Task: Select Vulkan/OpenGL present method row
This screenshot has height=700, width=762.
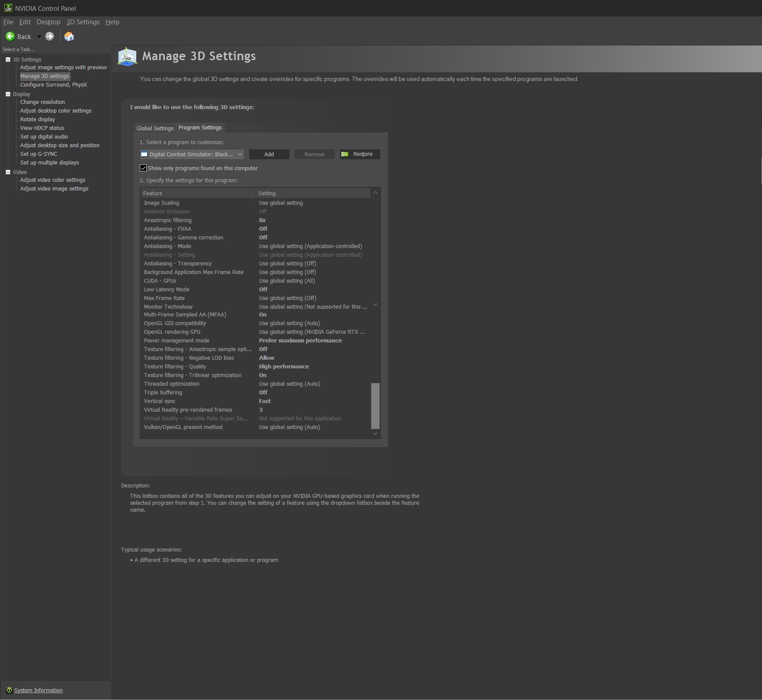Action: tap(255, 427)
